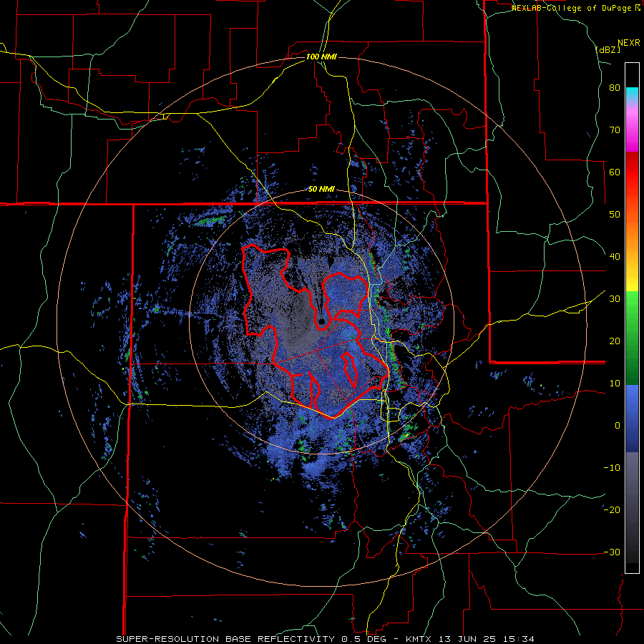Click the KMTX radar site black dot
This screenshot has width=644, height=644.
(x=321, y=321)
